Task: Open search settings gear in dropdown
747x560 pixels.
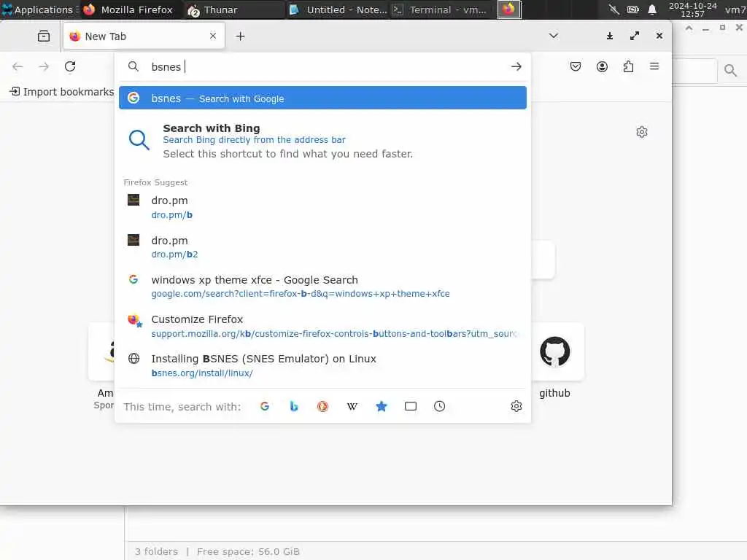Action: click(x=516, y=406)
